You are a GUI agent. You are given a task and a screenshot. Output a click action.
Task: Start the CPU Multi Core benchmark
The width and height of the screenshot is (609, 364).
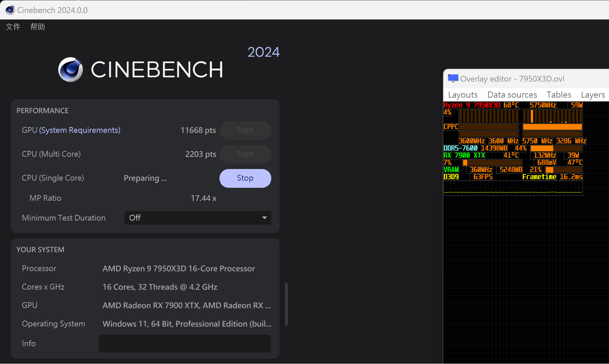[245, 154]
